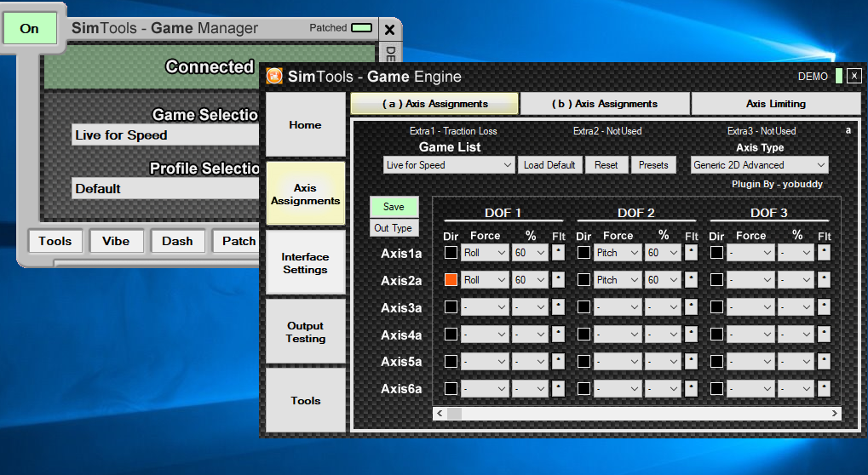This screenshot has height=475, width=868.
Task: Toggle Axis2a DOF 2 Dir checkbox
Action: [x=584, y=280]
